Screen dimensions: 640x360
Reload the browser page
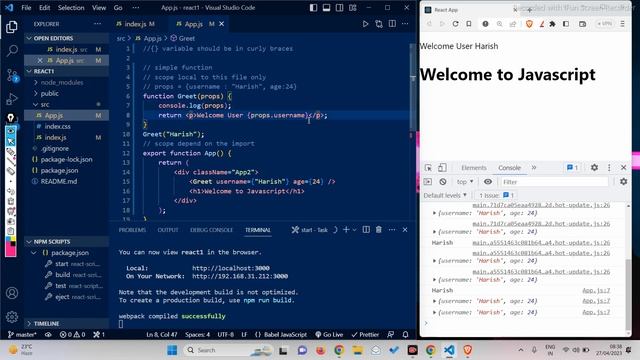click(x=456, y=24)
